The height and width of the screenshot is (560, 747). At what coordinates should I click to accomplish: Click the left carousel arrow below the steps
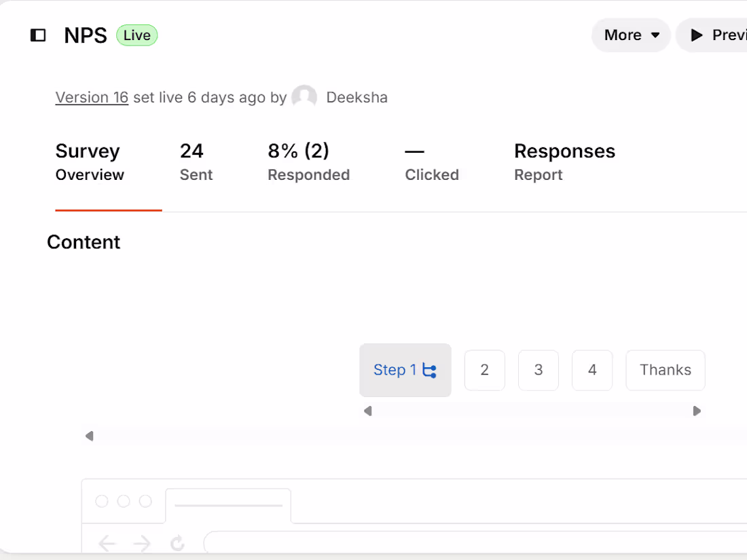[367, 411]
